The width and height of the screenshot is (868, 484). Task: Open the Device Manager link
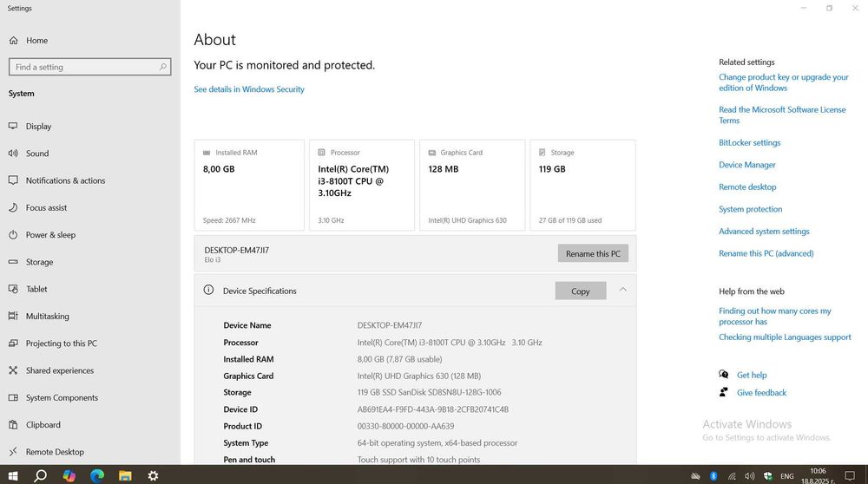pyautogui.click(x=746, y=165)
